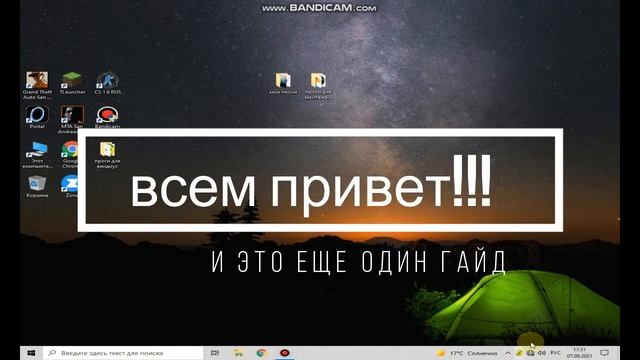Select Корзина recycle bin icon

[37, 187]
